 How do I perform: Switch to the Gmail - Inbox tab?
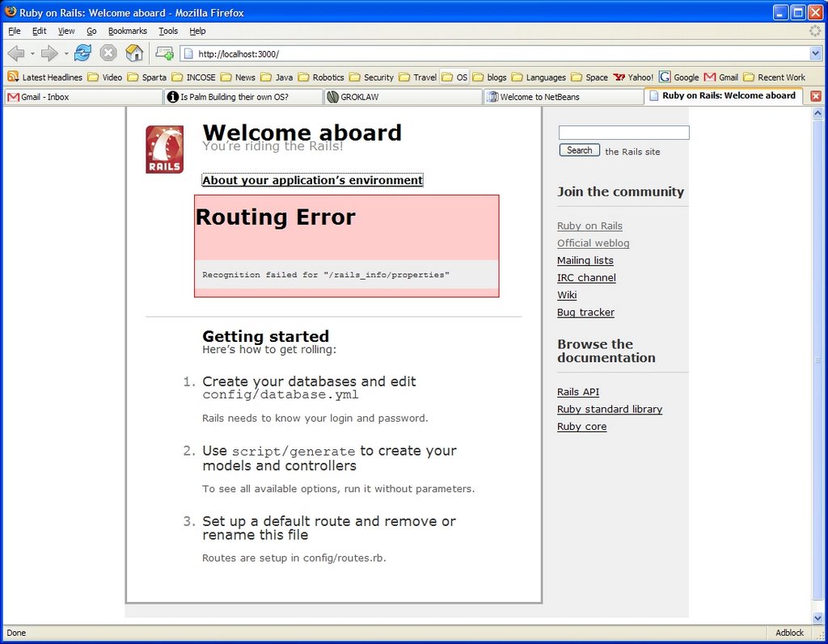(x=83, y=97)
